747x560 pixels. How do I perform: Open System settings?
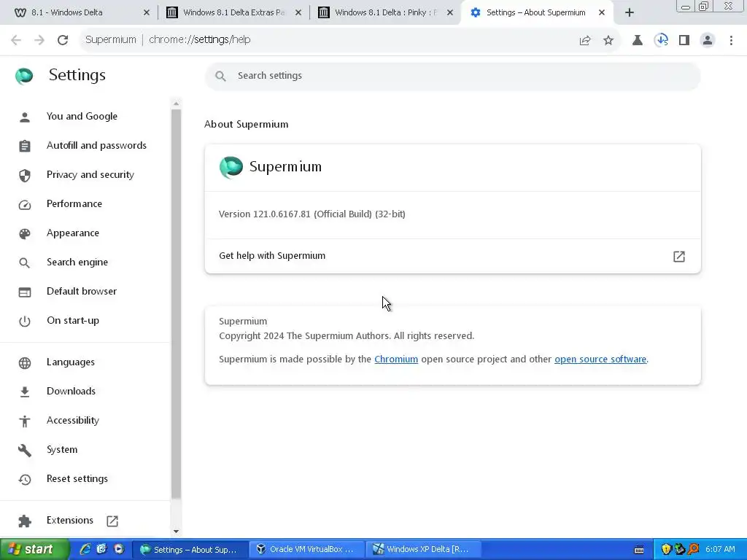pos(62,449)
